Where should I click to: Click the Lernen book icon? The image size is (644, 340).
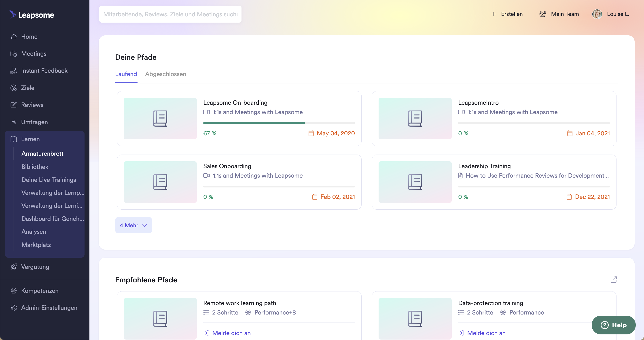point(14,139)
